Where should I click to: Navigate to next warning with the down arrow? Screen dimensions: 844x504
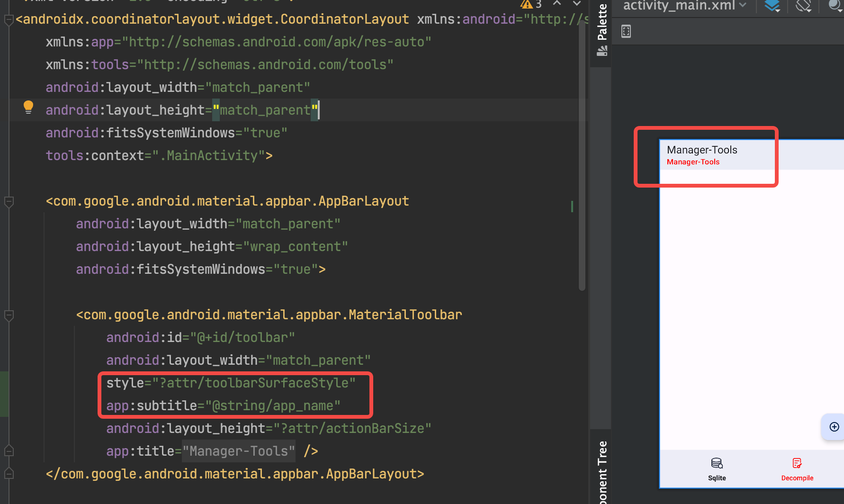tap(576, 4)
